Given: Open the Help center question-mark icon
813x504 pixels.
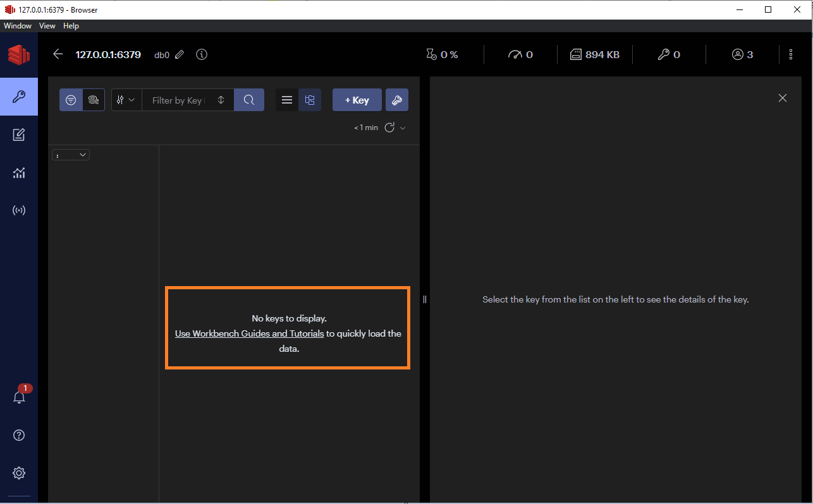Looking at the screenshot, I should pos(19,435).
